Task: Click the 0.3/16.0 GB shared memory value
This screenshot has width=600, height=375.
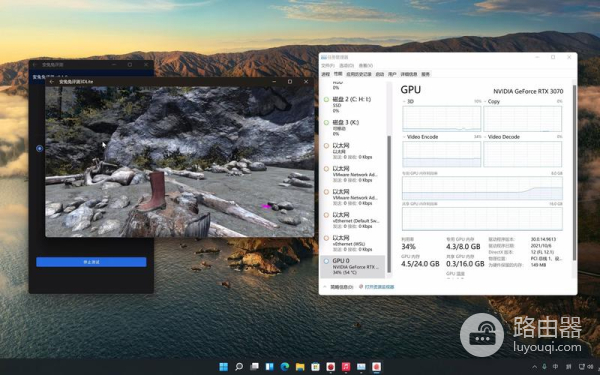Action: [x=465, y=264]
